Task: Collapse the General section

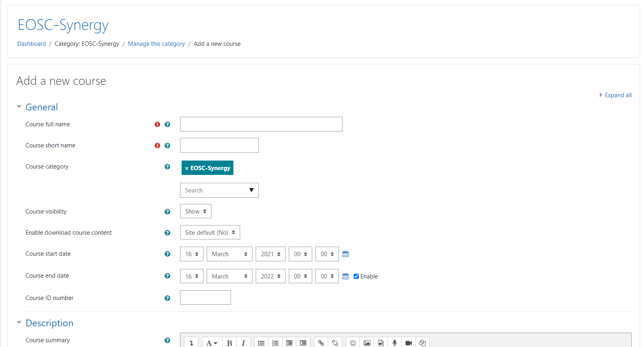Action: tap(19, 107)
